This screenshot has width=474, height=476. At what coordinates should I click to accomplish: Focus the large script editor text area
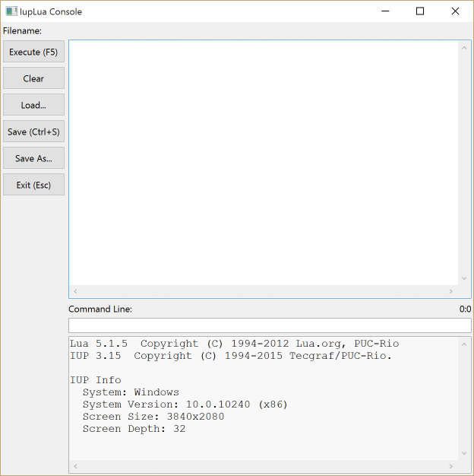click(x=263, y=163)
